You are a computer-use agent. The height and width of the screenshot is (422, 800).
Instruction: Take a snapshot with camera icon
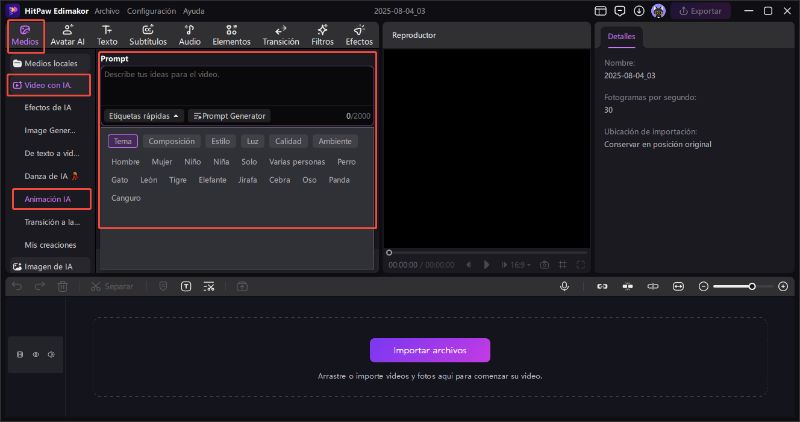[x=544, y=265]
